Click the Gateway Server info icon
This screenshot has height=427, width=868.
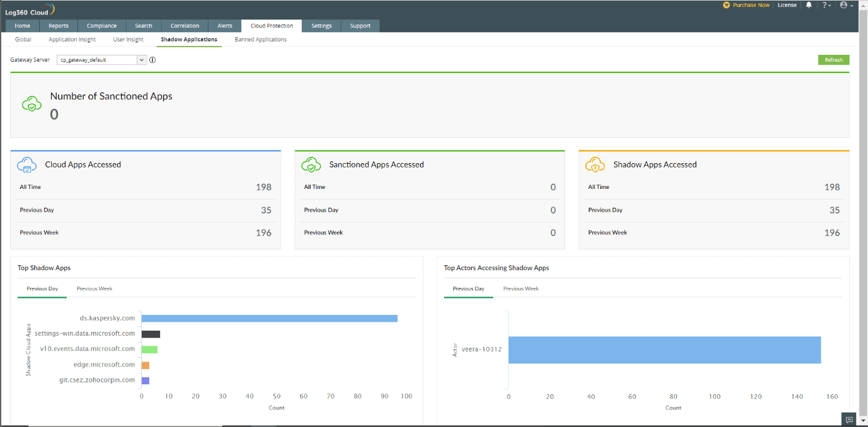click(152, 60)
